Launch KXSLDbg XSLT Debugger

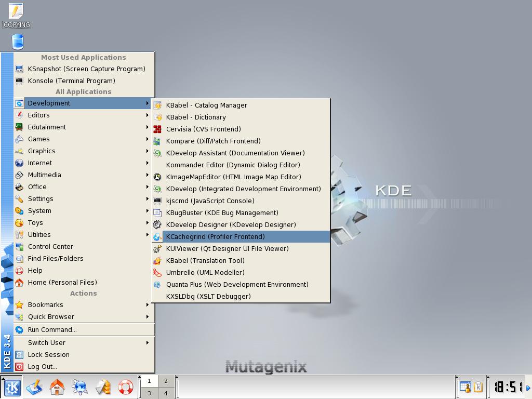(241, 296)
